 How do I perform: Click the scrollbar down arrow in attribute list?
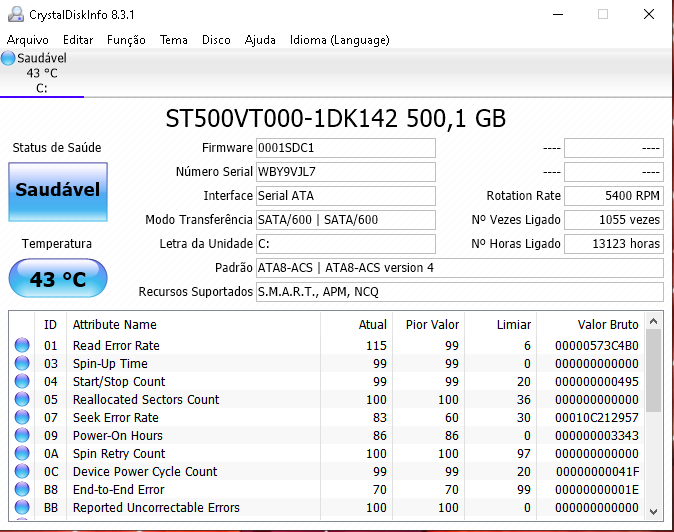coord(653,511)
